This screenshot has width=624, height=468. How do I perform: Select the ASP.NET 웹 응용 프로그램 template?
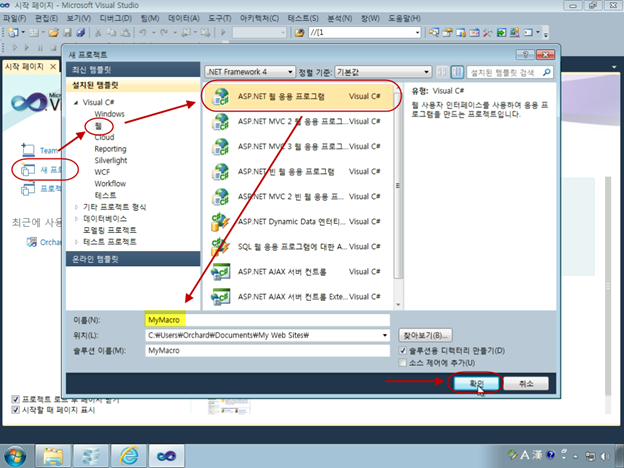point(297,96)
